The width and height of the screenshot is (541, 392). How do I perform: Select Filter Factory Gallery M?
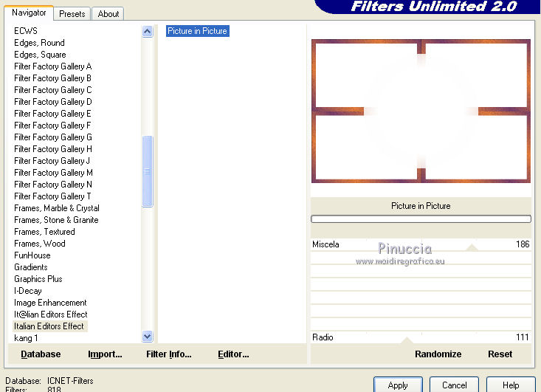53,173
